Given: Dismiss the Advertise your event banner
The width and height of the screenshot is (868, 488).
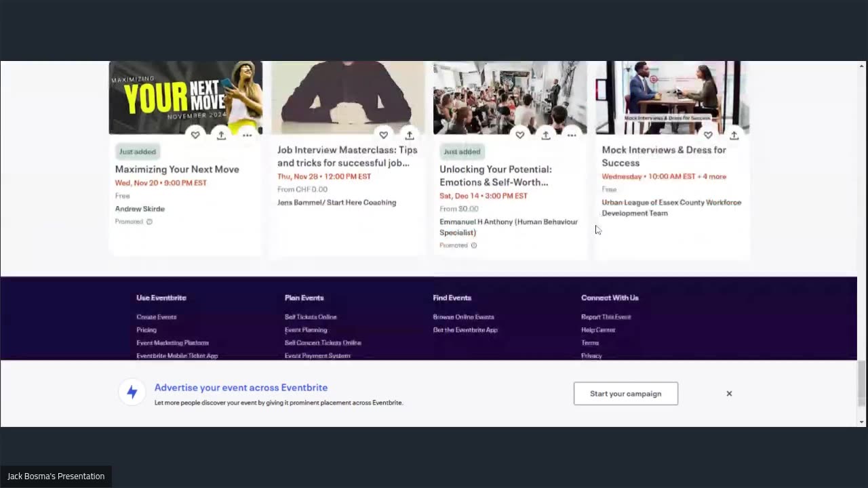Looking at the screenshot, I should (729, 394).
